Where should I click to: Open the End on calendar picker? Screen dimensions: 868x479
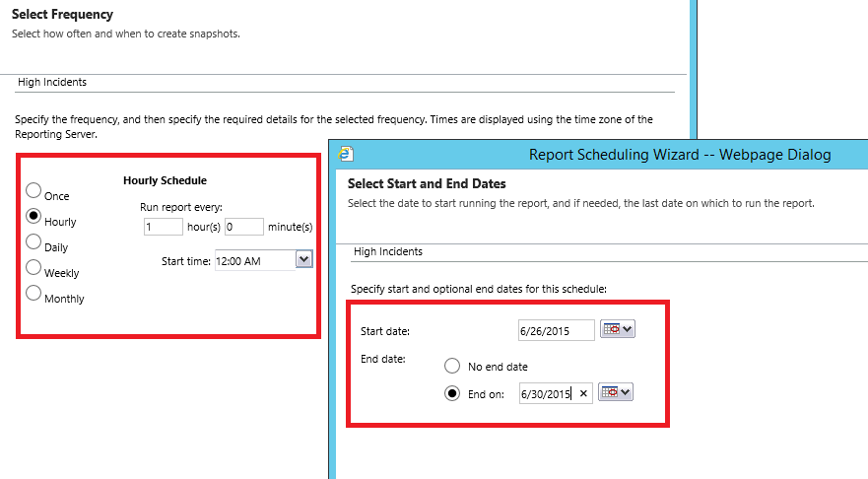coord(616,392)
